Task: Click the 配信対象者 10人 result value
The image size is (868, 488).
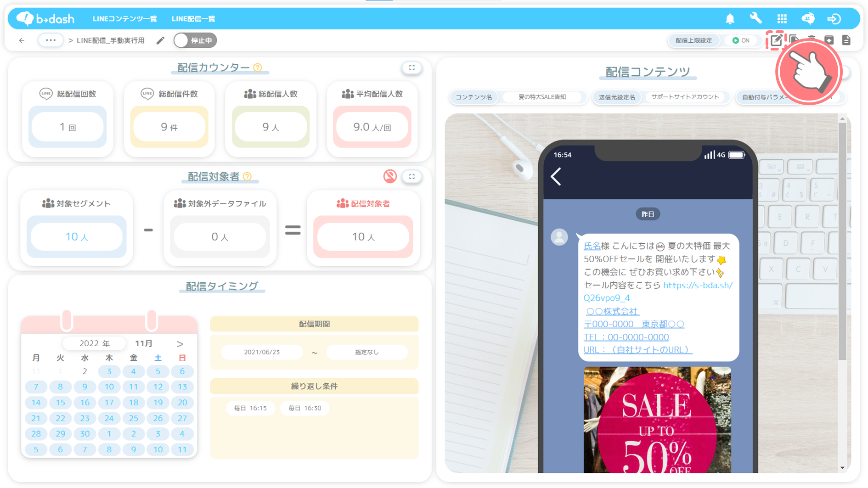Action: coord(363,236)
